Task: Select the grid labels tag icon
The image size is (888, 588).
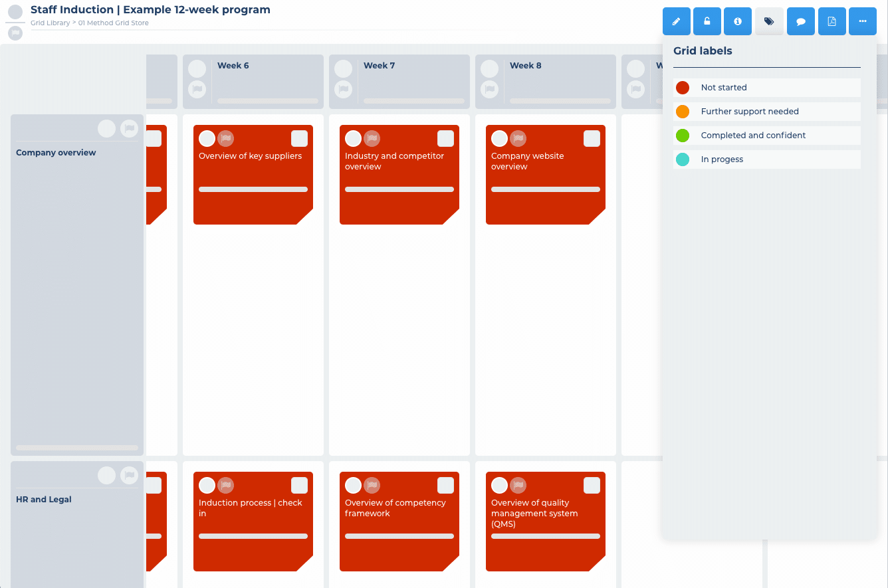Action: 768,21
